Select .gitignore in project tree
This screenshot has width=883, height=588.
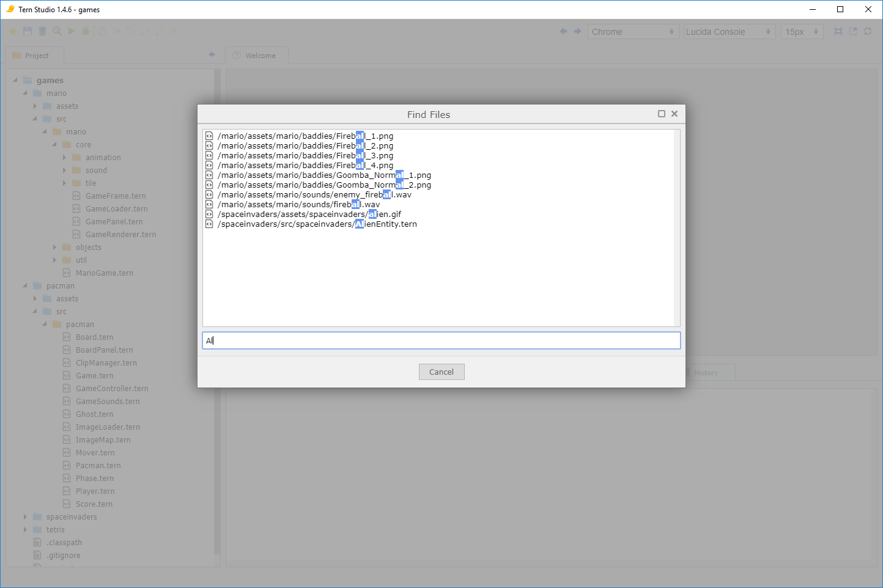63,555
